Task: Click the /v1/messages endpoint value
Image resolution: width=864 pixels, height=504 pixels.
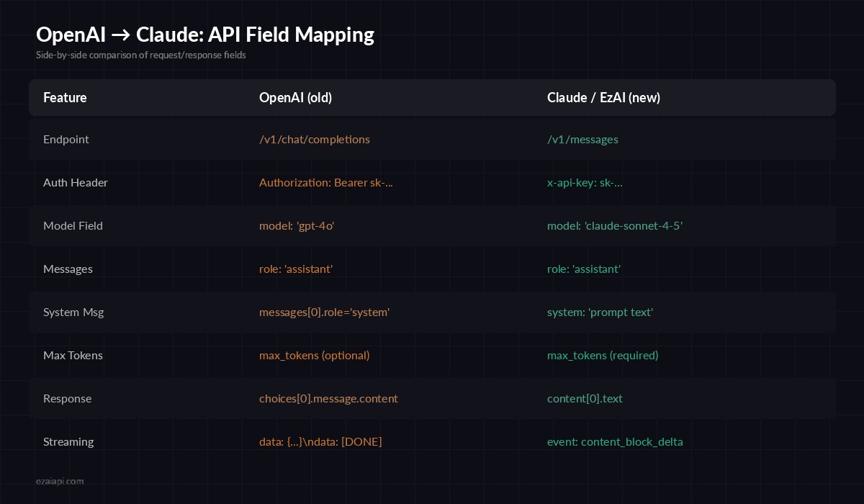Action: (x=583, y=139)
